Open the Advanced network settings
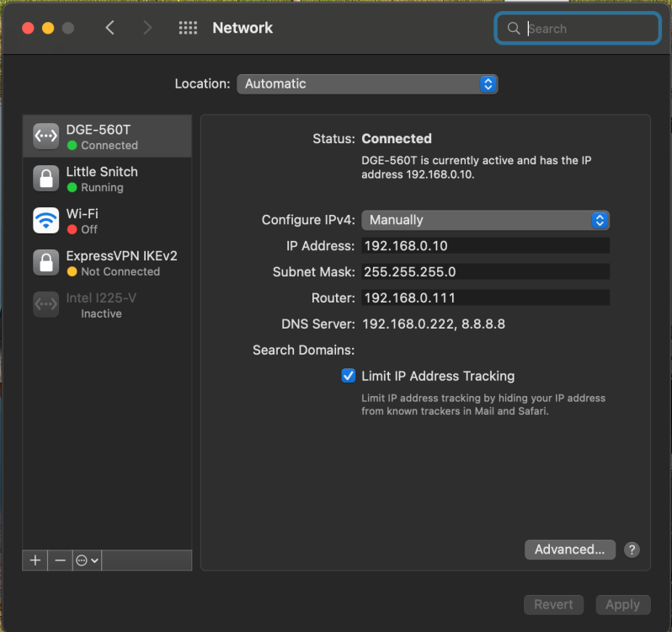Screen dimensions: 672x632 coord(569,549)
